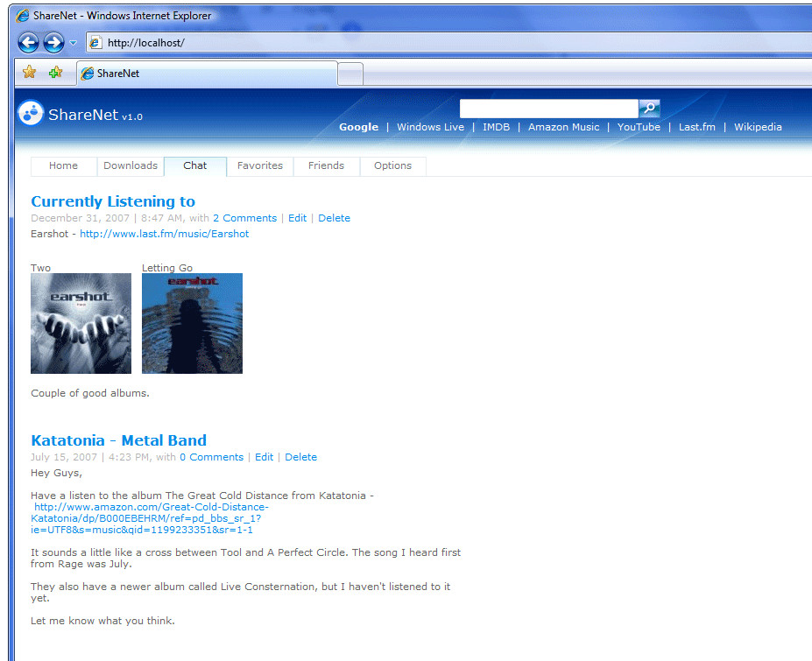Choose Google as search provider
Viewport: 812px width, 661px height.
pos(359,127)
